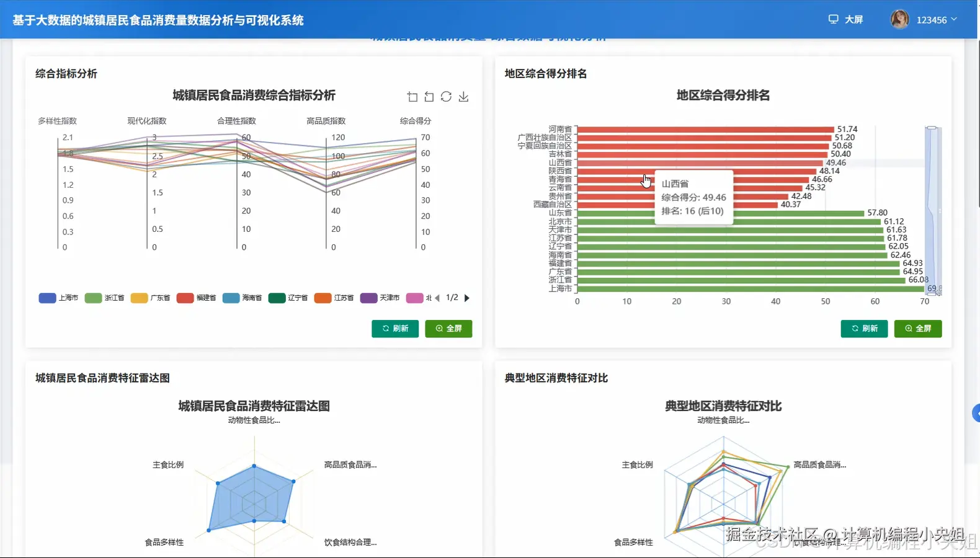Click 饮食结构合理 label in left radar chart
This screenshot has width=980, height=558.
pyautogui.click(x=350, y=542)
